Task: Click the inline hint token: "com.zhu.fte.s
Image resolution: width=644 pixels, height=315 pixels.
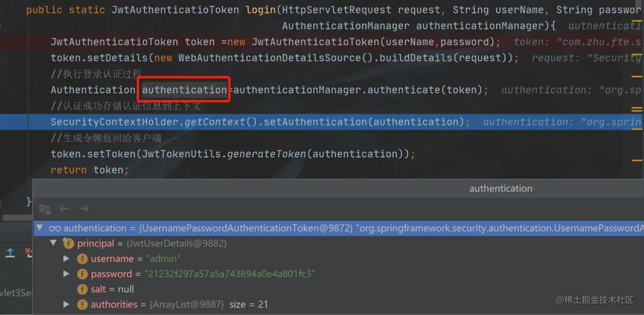Action: coord(577,42)
